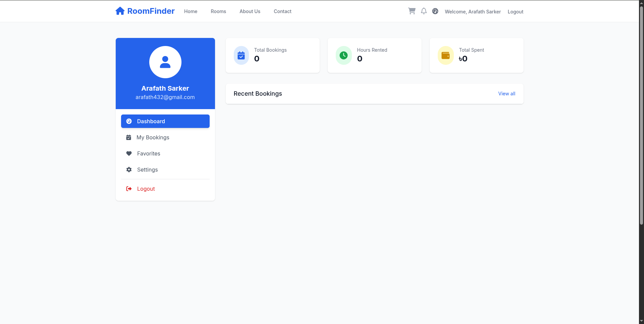Open Settings from the sidebar menu
Viewport: 644px width, 324px height.
147,170
